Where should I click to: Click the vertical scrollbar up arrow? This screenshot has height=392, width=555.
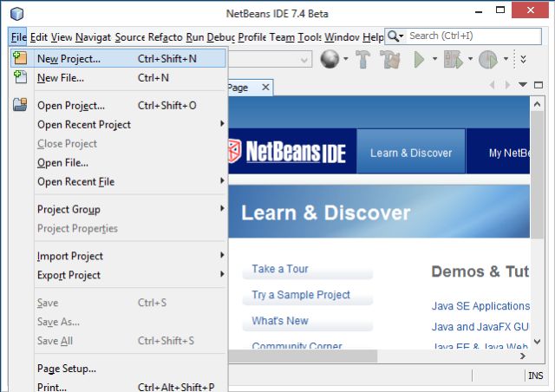tap(537, 104)
